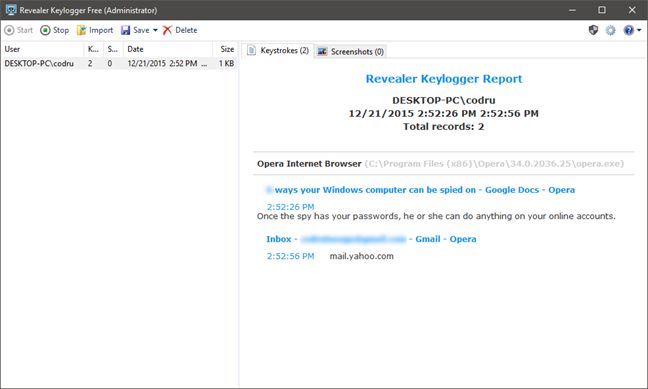Sort by the S... column header
The height and width of the screenshot is (389, 648).
[113, 49]
